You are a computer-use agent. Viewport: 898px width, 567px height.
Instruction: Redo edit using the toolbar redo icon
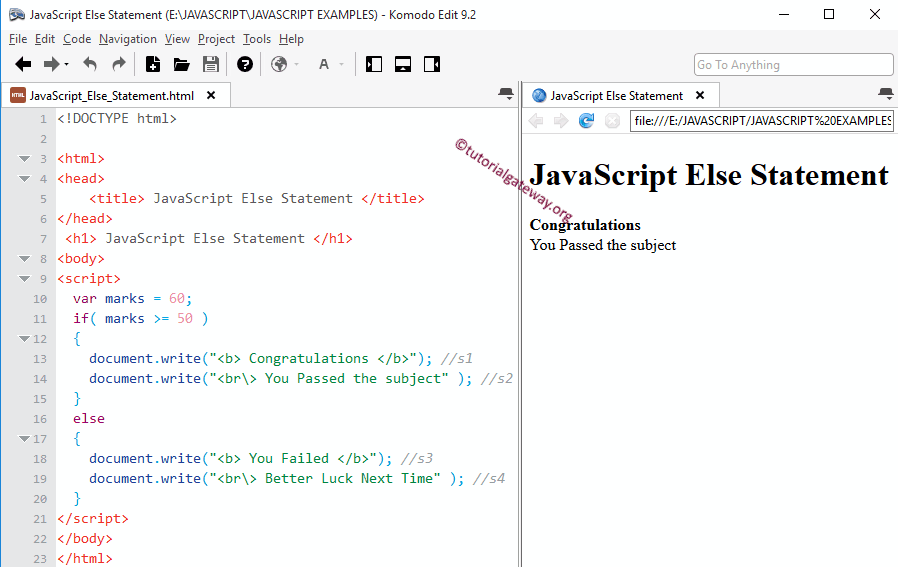(x=119, y=64)
